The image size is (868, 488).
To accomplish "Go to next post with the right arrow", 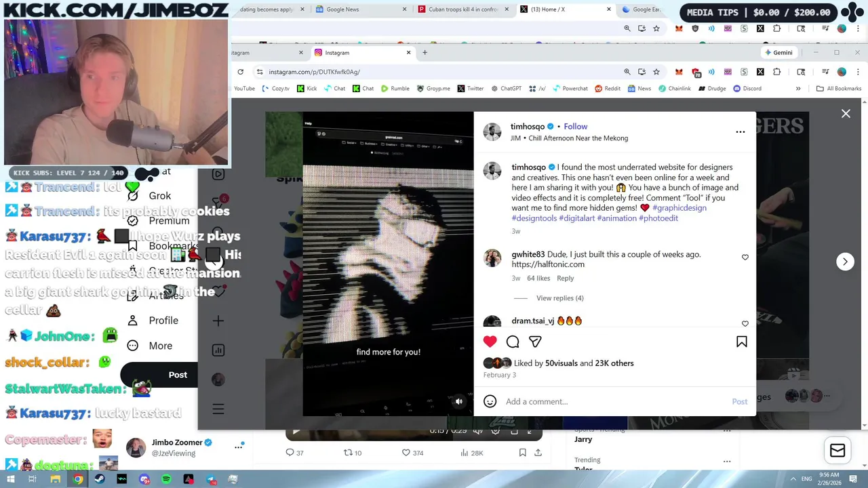I will (845, 261).
